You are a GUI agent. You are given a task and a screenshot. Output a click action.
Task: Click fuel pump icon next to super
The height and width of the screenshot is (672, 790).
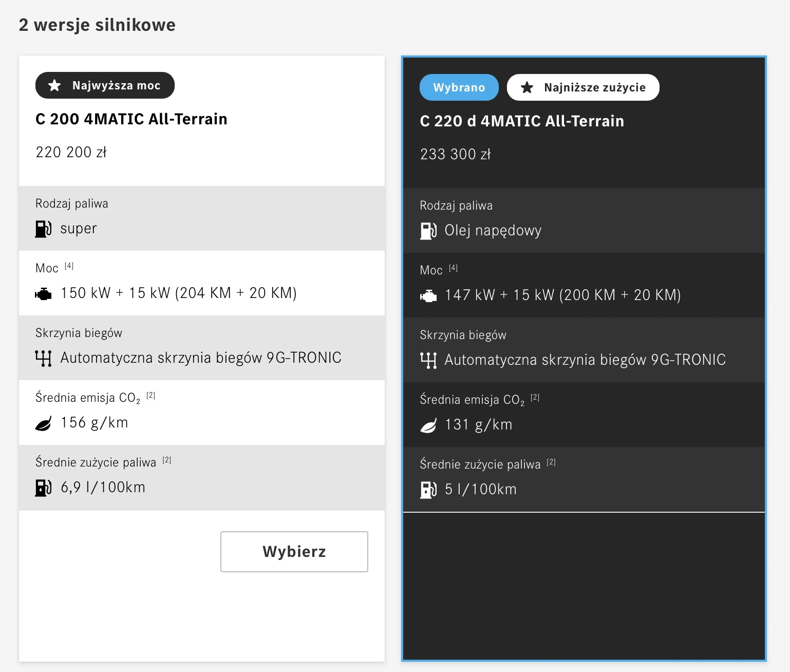point(43,229)
